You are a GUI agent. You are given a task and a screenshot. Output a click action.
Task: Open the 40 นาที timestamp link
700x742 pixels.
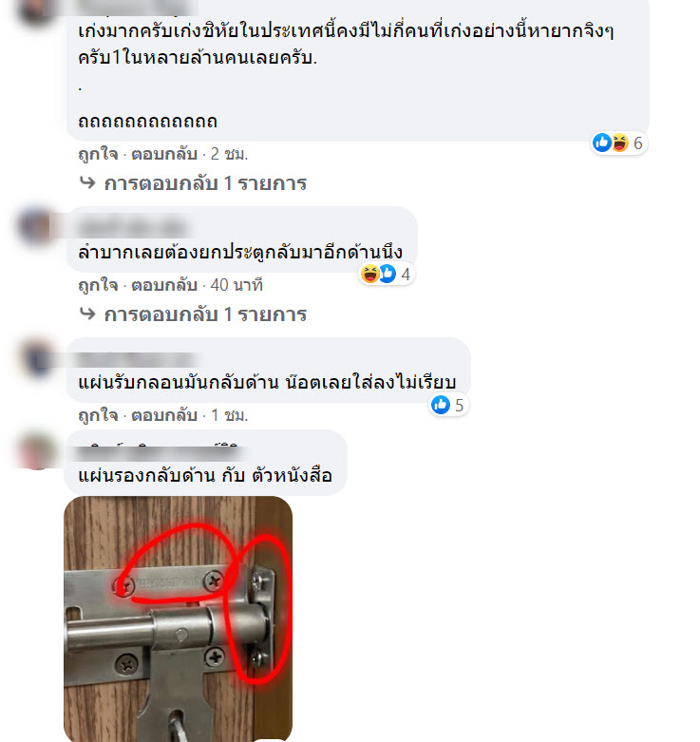click(x=236, y=285)
